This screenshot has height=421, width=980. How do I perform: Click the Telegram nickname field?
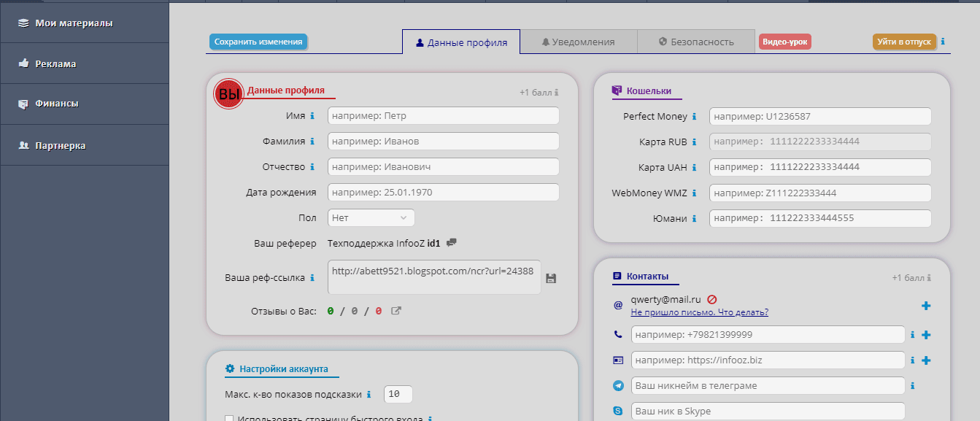click(768, 386)
